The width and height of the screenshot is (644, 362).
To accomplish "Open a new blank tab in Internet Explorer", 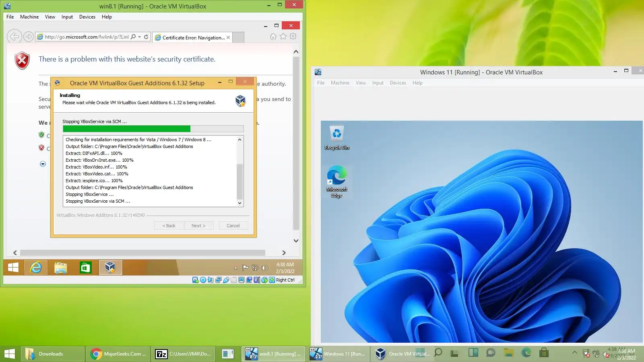I will tap(238, 37).
